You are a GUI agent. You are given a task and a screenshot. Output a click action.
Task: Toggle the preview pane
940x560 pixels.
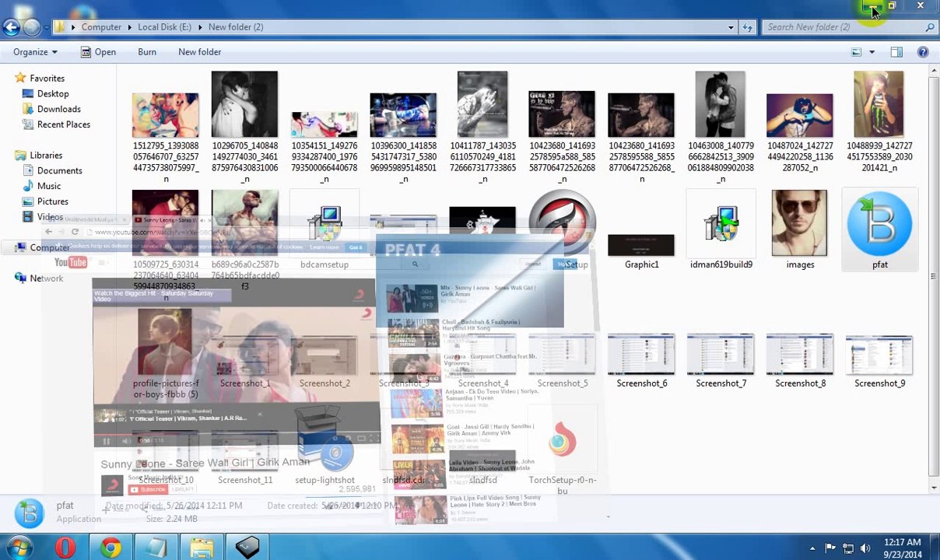[896, 52]
